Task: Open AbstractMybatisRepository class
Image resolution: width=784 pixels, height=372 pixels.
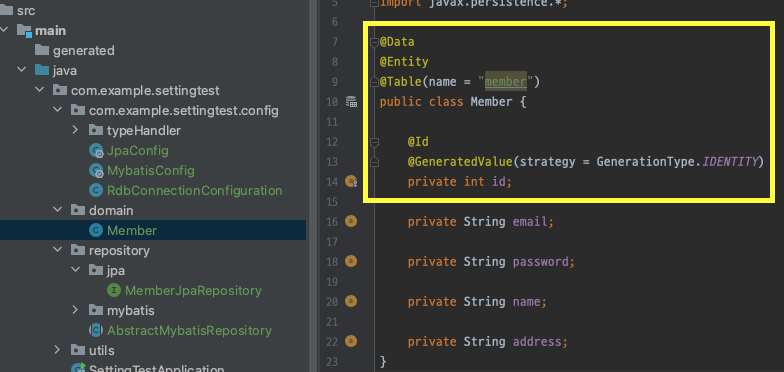Action: (189, 330)
